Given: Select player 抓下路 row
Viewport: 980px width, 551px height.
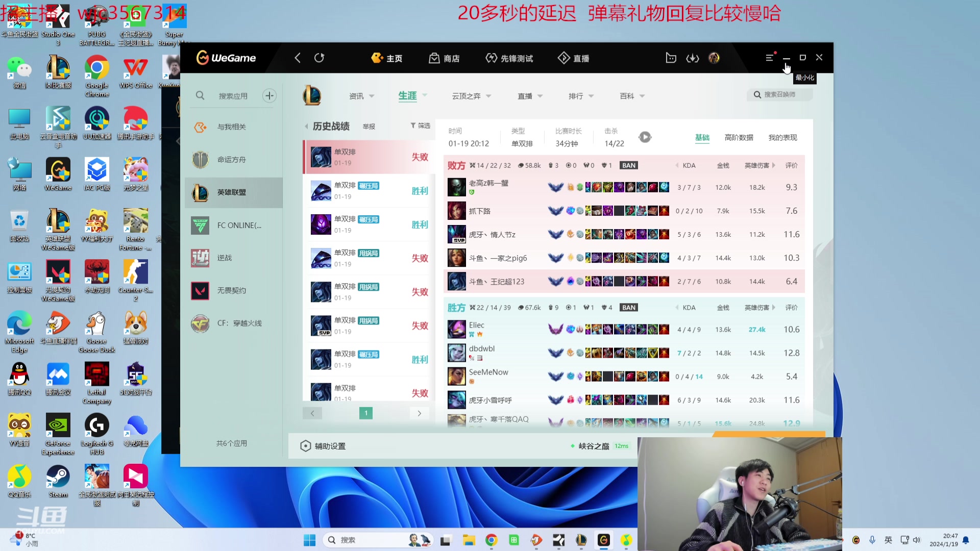Looking at the screenshot, I should click(624, 211).
